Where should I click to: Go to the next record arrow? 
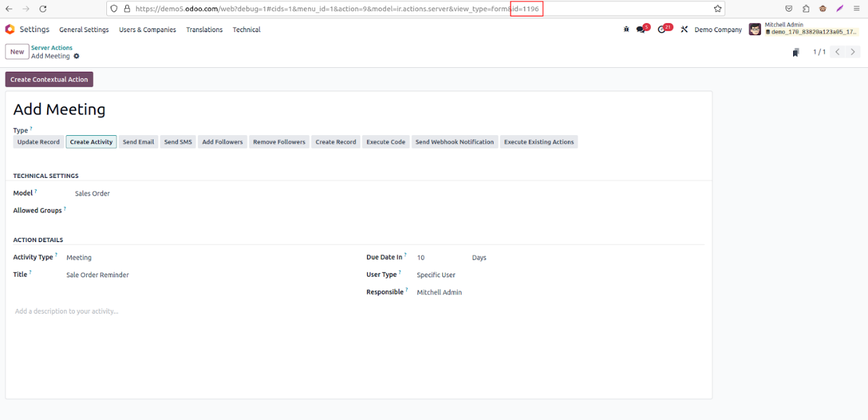click(x=853, y=52)
